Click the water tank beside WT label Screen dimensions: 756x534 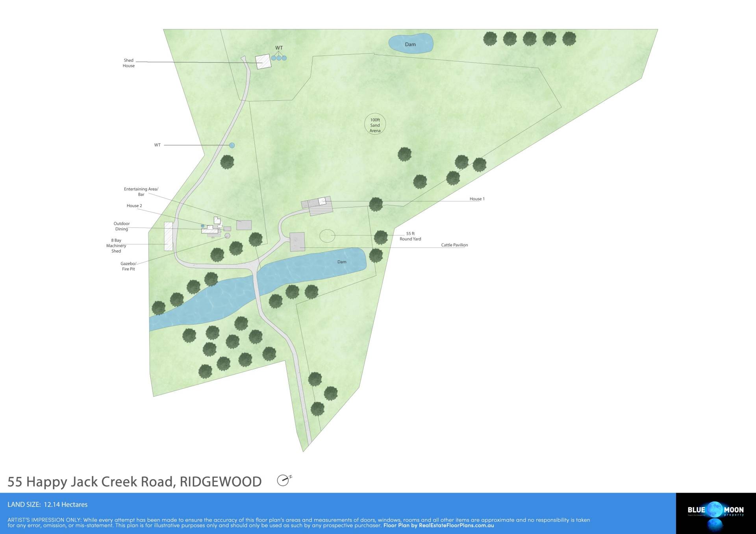[232, 145]
